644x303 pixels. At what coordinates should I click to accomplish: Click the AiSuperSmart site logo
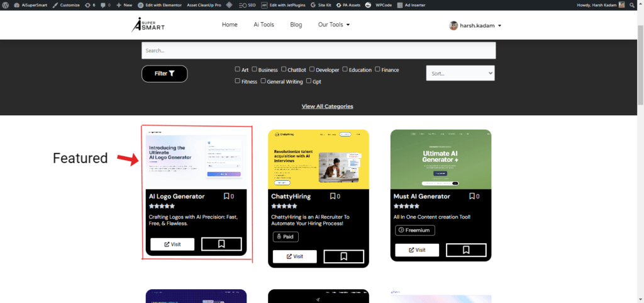click(147, 25)
